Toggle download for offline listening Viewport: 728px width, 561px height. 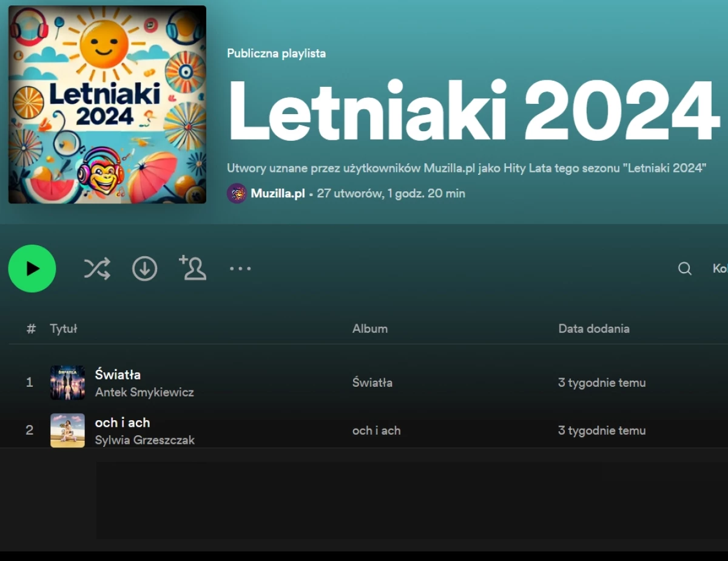pos(144,268)
